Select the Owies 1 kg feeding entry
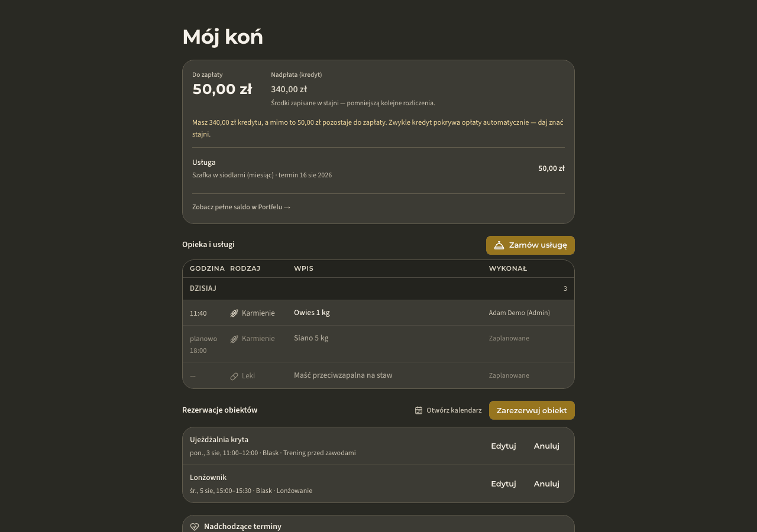The height and width of the screenshot is (532, 757). pyautogui.click(x=312, y=313)
